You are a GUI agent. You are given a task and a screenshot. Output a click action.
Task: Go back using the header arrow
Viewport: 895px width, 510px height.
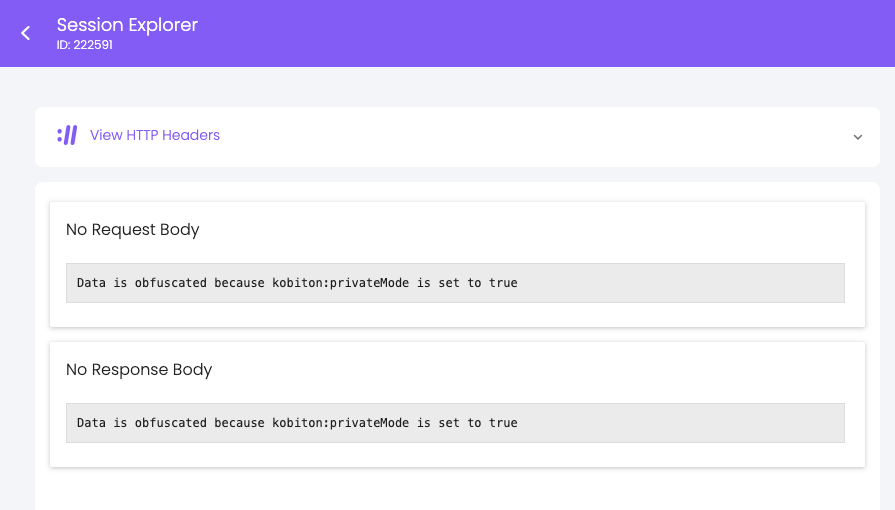click(26, 33)
